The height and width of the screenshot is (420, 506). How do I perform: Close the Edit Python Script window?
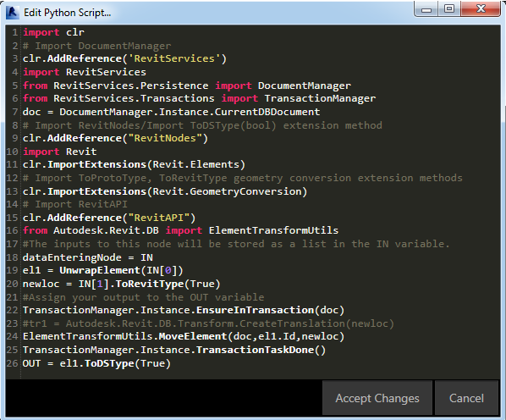[x=481, y=9]
